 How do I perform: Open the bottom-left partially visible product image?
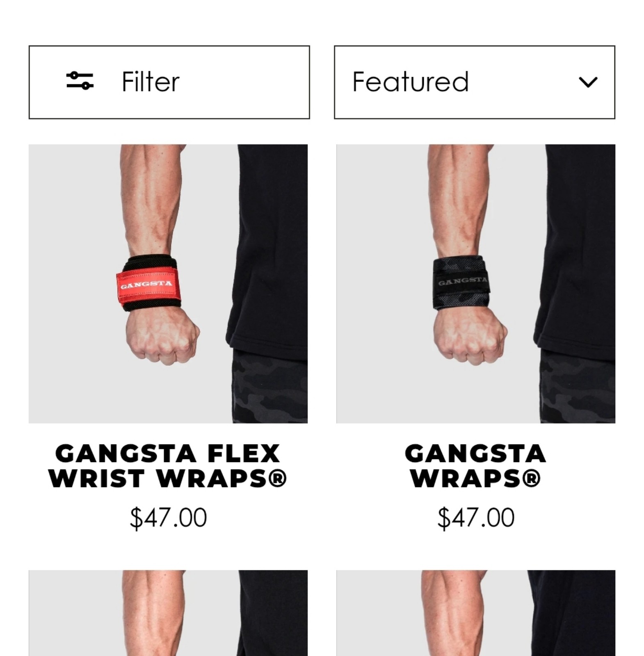[168, 613]
